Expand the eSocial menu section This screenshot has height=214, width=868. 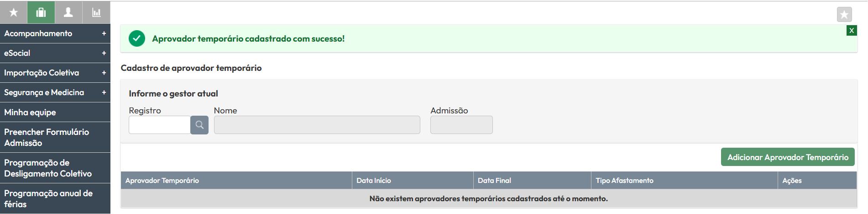click(x=55, y=53)
